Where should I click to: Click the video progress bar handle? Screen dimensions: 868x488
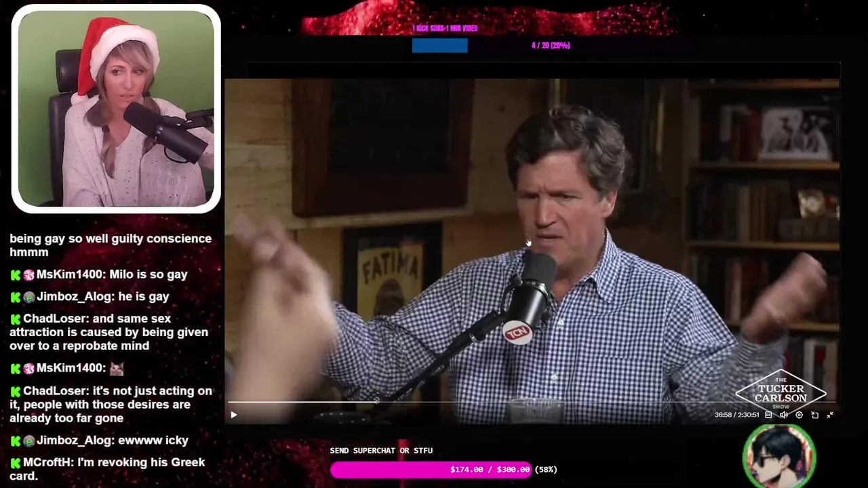(376, 401)
